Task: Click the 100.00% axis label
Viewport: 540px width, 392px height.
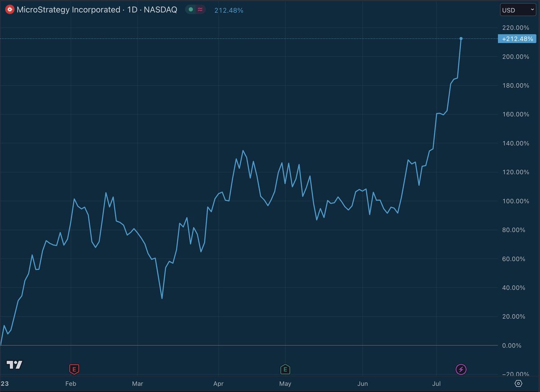Action: click(516, 201)
